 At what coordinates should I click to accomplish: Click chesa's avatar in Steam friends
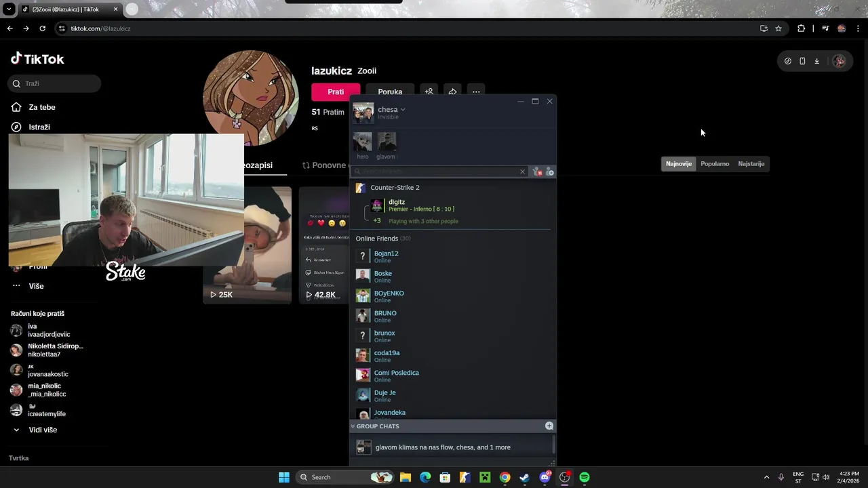363,113
